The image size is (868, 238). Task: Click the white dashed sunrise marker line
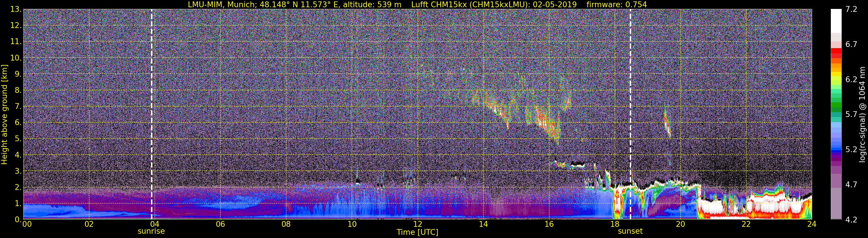[152, 114]
